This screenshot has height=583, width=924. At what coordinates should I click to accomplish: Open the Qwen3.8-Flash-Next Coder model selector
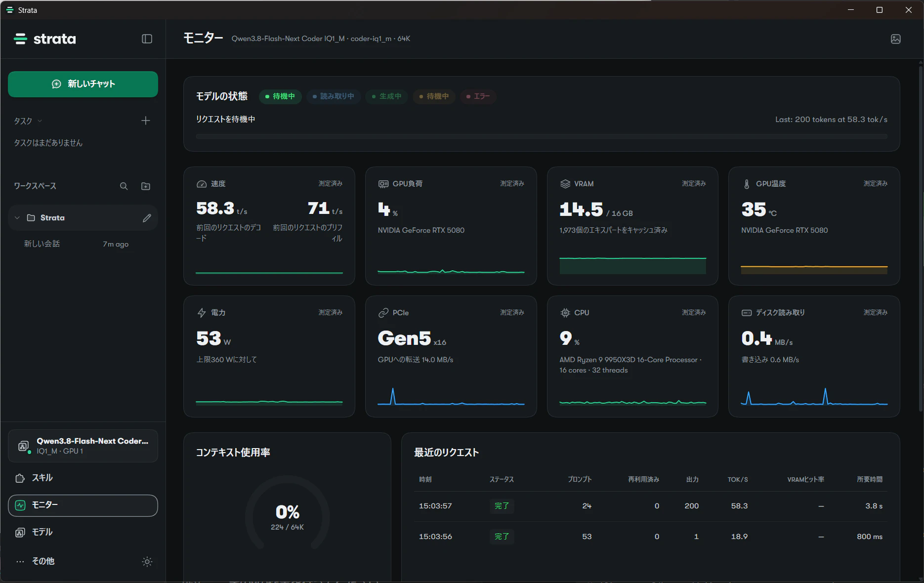tap(83, 446)
